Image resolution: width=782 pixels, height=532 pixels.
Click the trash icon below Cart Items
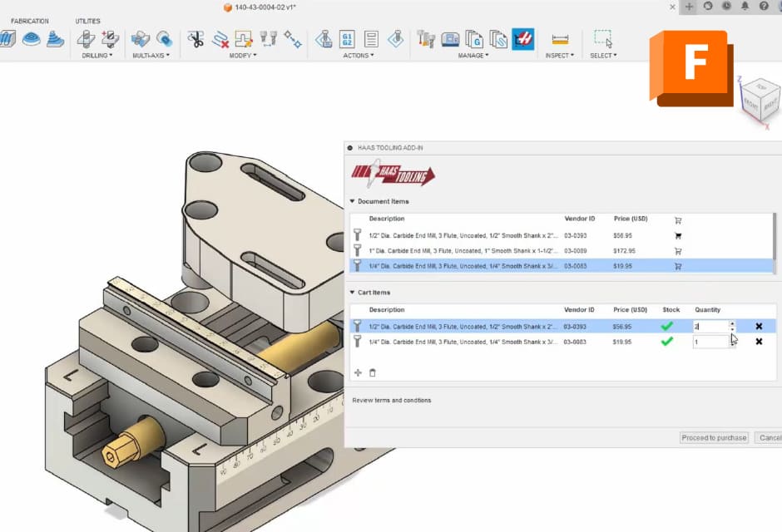tap(372, 372)
